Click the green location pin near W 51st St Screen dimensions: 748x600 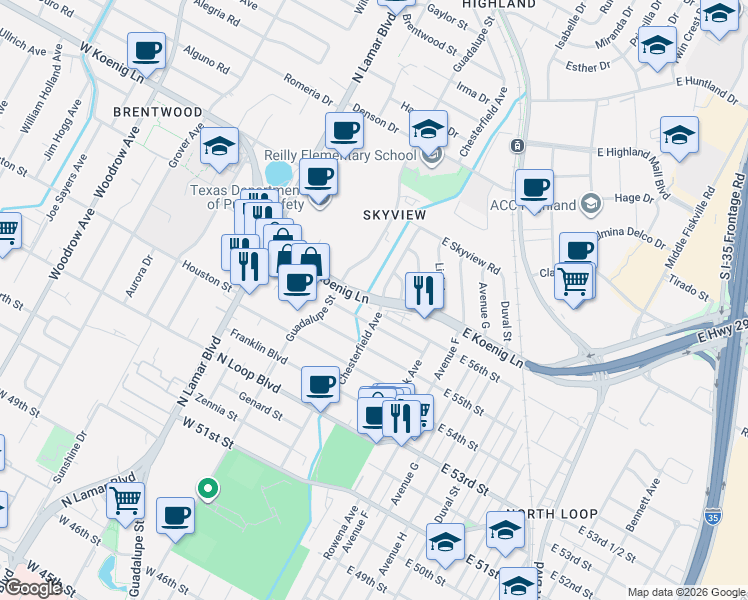coord(208,490)
